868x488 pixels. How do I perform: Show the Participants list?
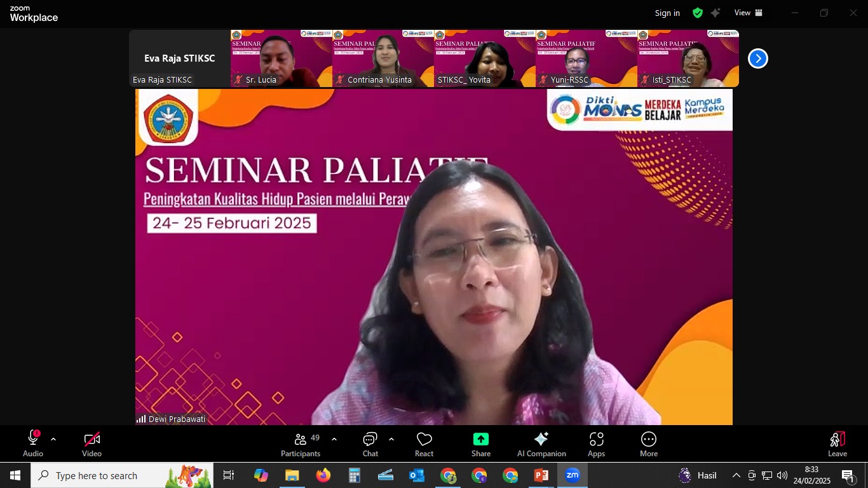[x=301, y=444]
